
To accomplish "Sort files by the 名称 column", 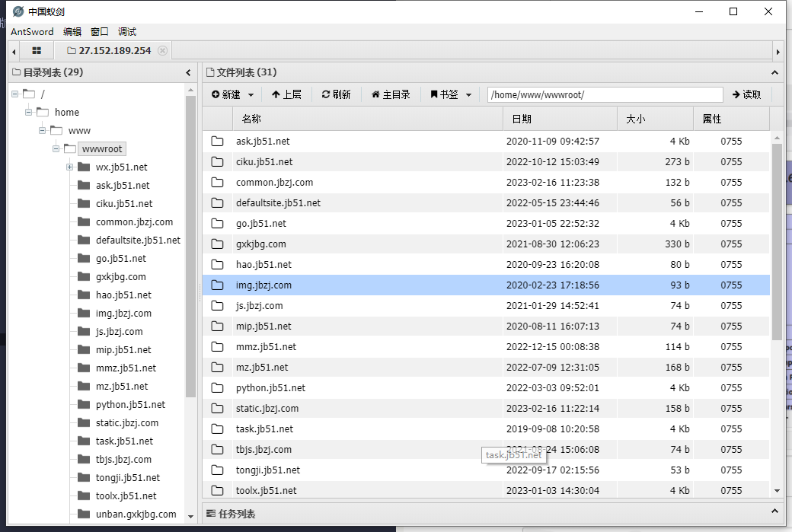I will click(368, 119).
